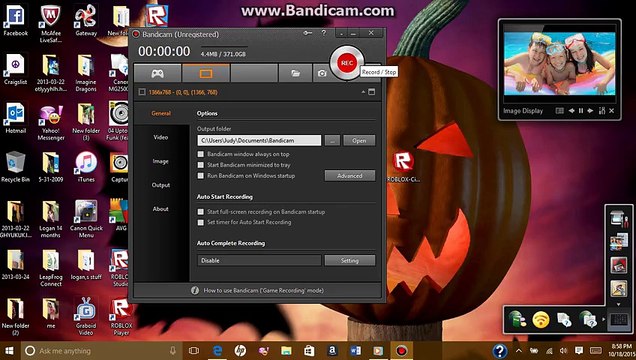Viewport: 636px width, 360px height.
Task: Open Image Display gadget settings icon
Action: (602, 111)
